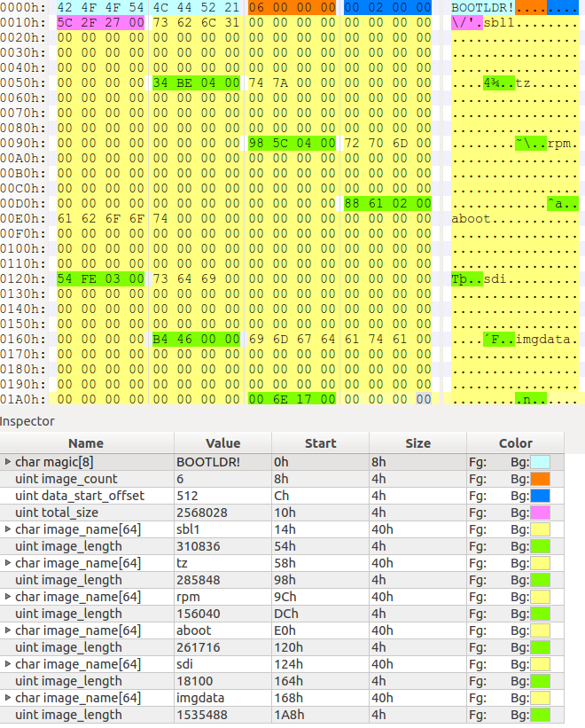Click the green hex bytes 54 FE 03 00
Image resolution: width=585 pixels, height=728 pixels.
[101, 278]
